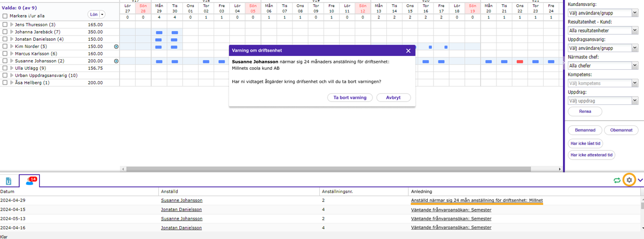Image resolution: width=644 pixels, height=239 pixels.
Task: Click the status icon beside Kim Norder
Action: click(116, 47)
